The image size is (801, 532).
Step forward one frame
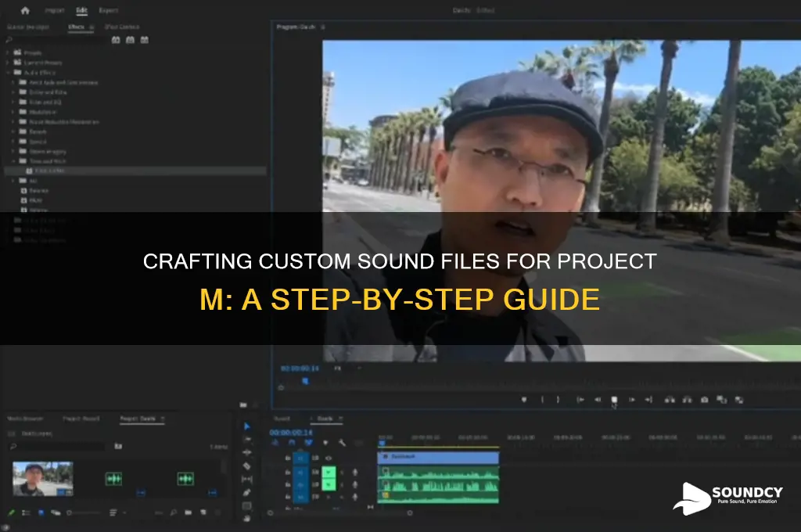point(632,400)
